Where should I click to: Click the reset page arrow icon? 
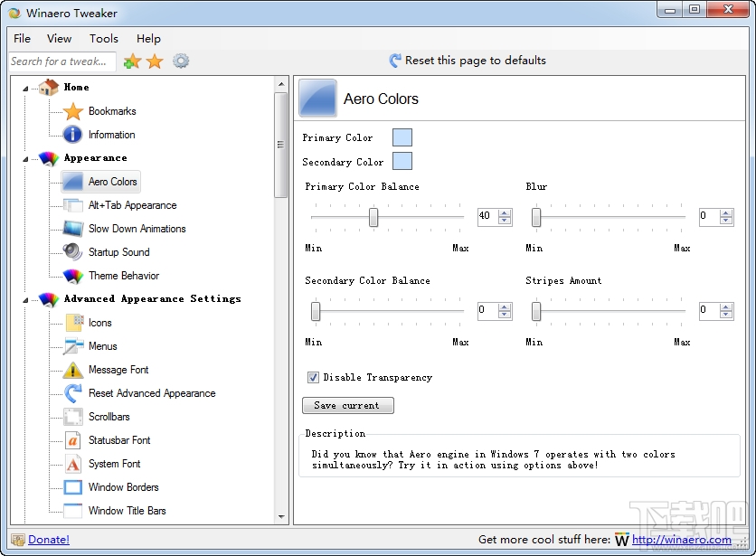pos(395,61)
